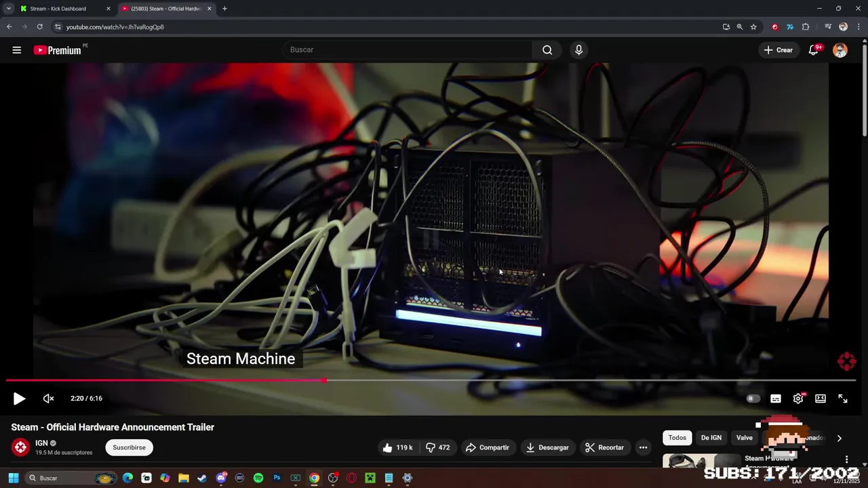Open the IGN channel avatar
868x488 pixels.
(20, 447)
